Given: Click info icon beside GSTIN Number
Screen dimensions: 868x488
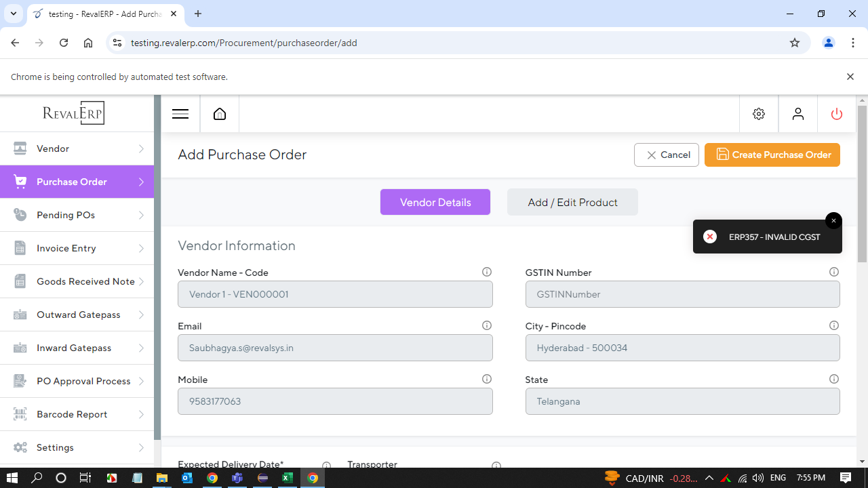Looking at the screenshot, I should coord(834,272).
